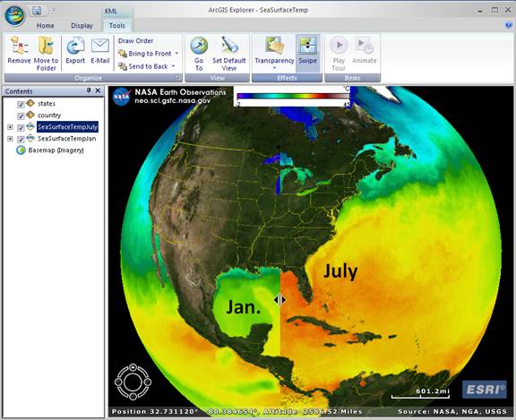
Task: Click the Save icon in quick access toolbar
Action: (37, 11)
